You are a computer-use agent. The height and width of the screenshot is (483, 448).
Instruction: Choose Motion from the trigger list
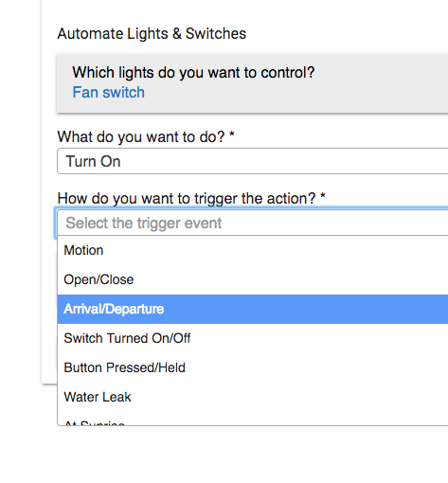[253, 250]
